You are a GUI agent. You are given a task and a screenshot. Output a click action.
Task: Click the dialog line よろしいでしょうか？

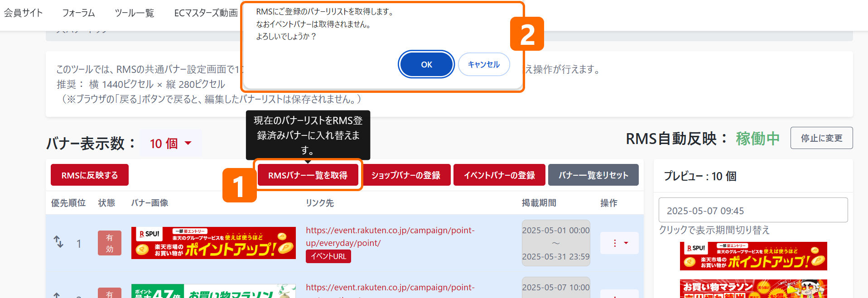click(286, 36)
